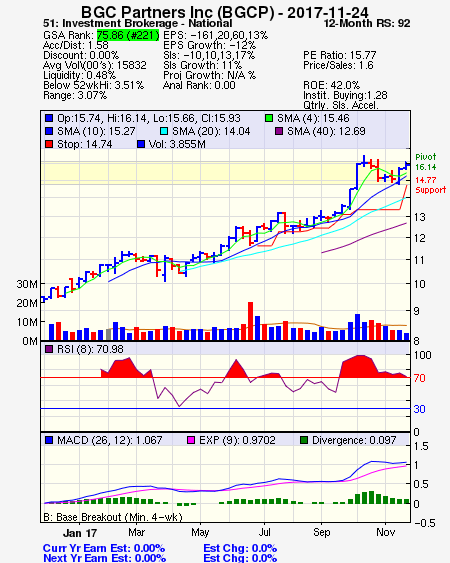The image size is (450, 563).
Task: Click the purple RSI (8) legend square
Action: [x=49, y=349]
